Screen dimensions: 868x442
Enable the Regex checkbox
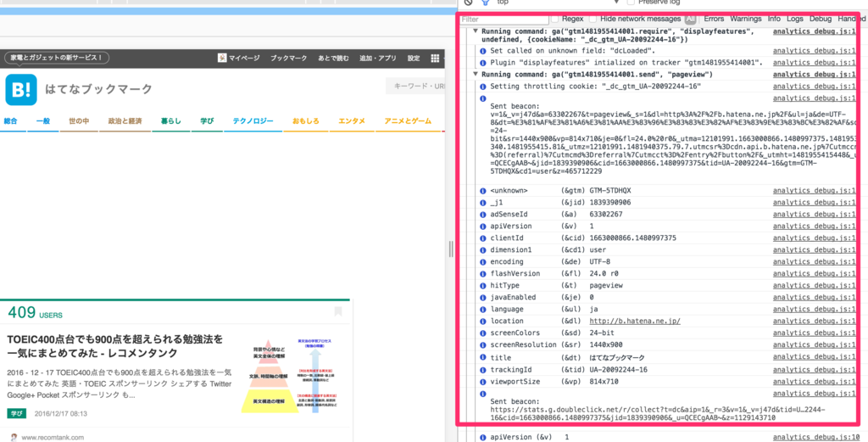555,19
